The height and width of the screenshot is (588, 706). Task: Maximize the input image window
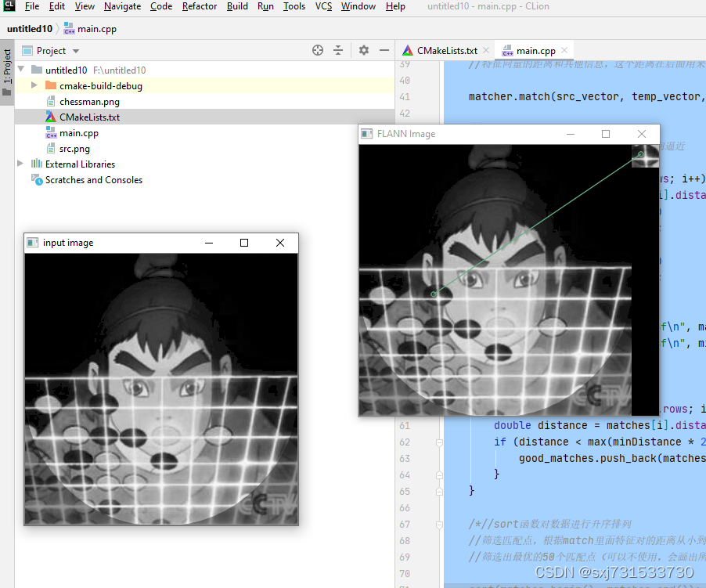click(x=244, y=243)
